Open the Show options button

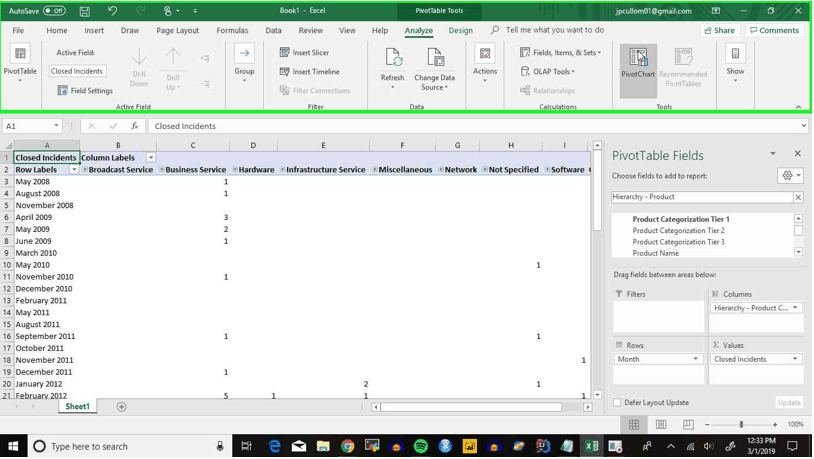tap(735, 64)
